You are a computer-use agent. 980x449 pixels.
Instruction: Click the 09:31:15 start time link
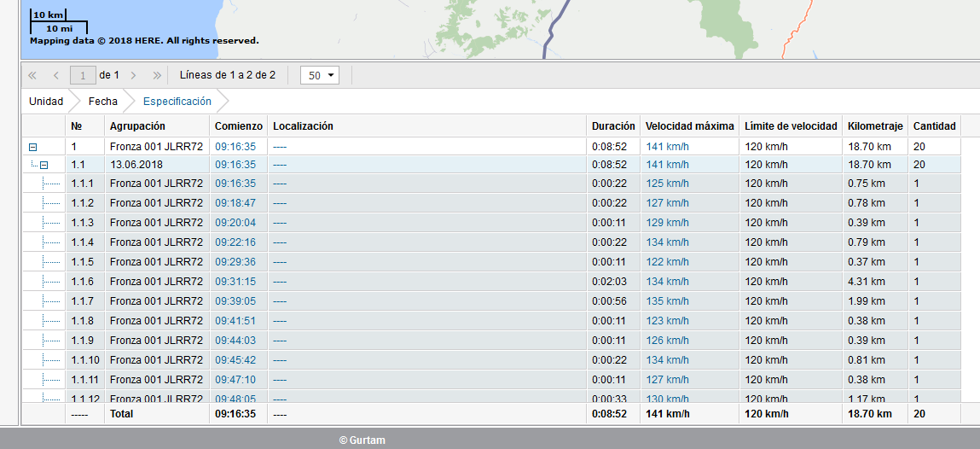click(235, 282)
